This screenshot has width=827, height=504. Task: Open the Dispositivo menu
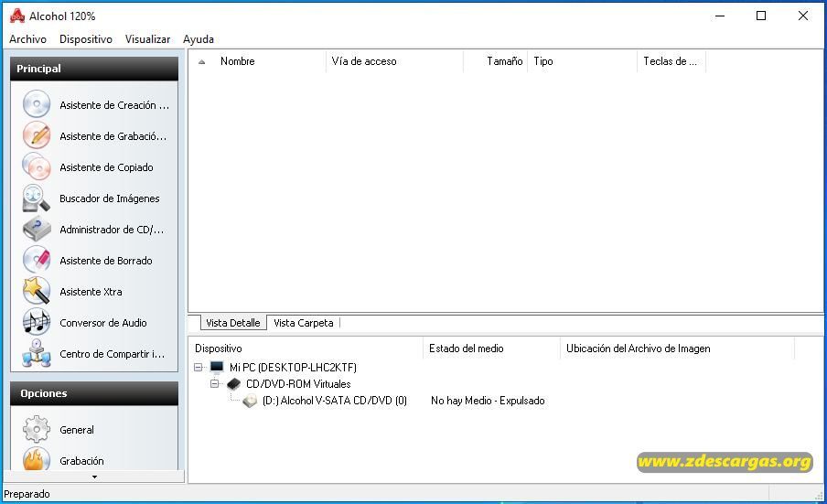(85, 39)
